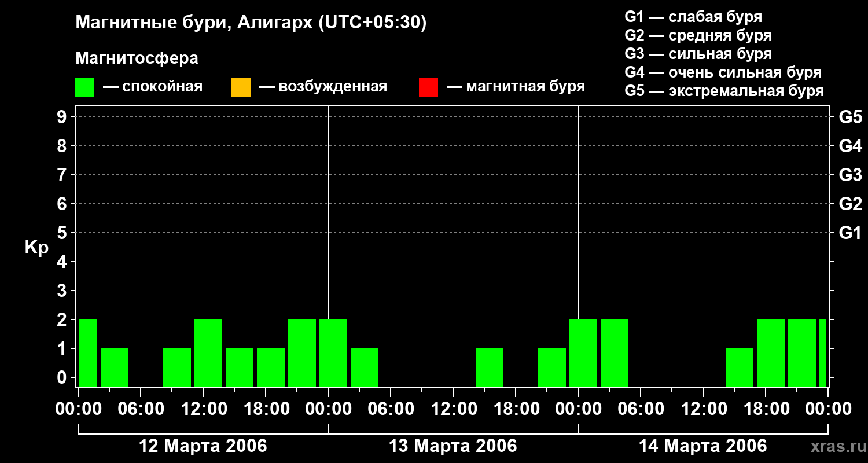Click '12:00' time label above 14 Марта

[703, 409]
